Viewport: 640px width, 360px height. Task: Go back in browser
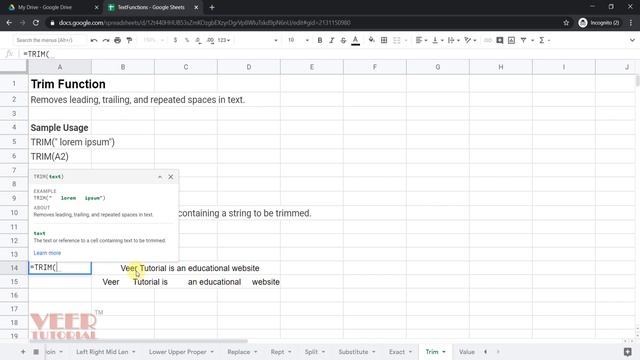(x=9, y=23)
